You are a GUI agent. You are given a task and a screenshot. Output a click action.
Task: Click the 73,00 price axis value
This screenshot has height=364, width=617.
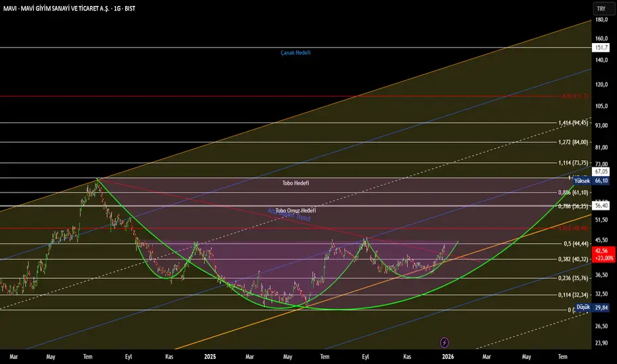[x=601, y=163]
